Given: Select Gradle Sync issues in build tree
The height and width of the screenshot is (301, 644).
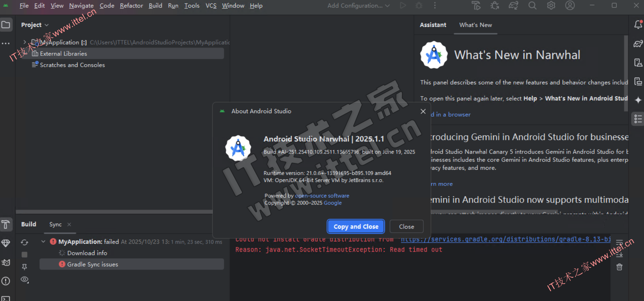Looking at the screenshot, I should [x=93, y=264].
